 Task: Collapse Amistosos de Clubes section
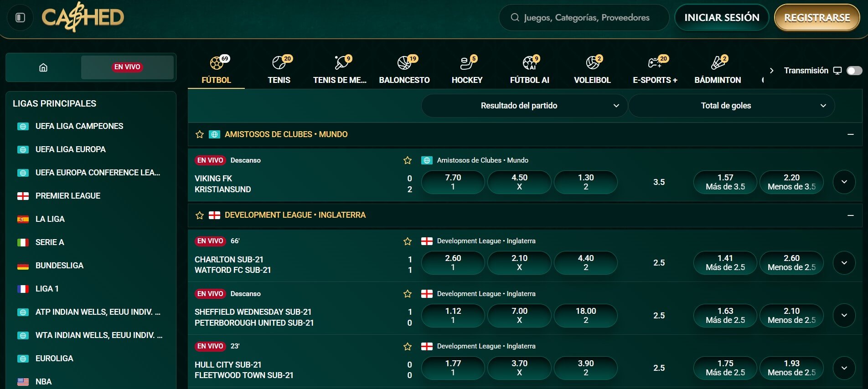(x=850, y=134)
